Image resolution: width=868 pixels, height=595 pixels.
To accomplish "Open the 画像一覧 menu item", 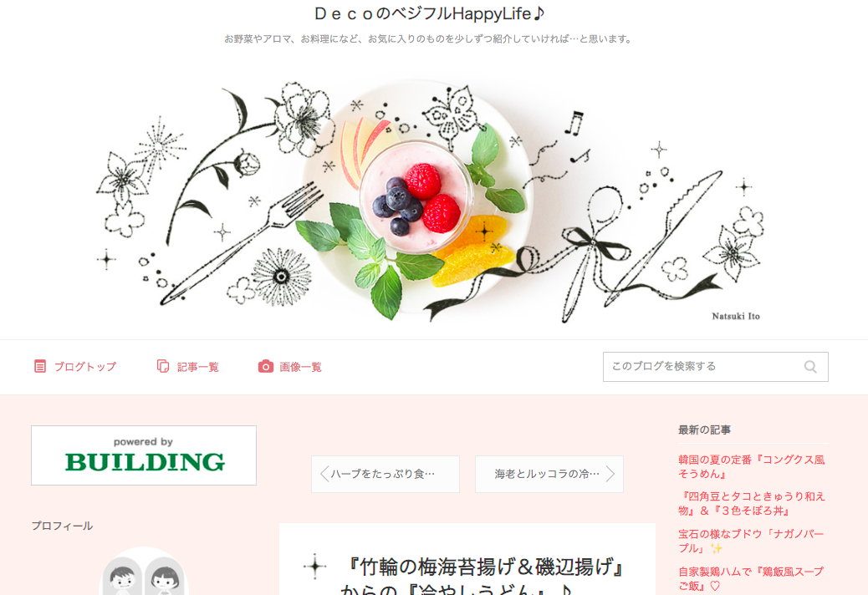I will click(x=290, y=367).
